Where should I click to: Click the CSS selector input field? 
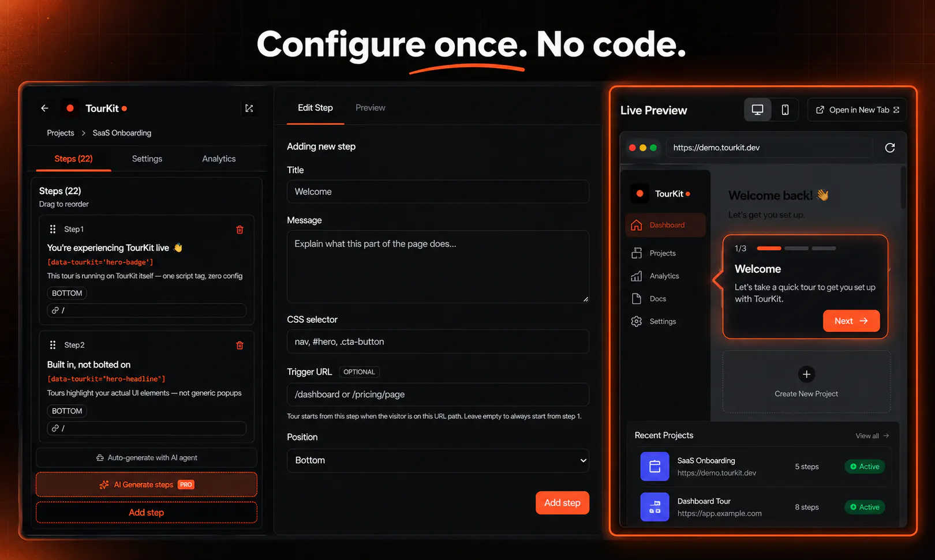[438, 341]
